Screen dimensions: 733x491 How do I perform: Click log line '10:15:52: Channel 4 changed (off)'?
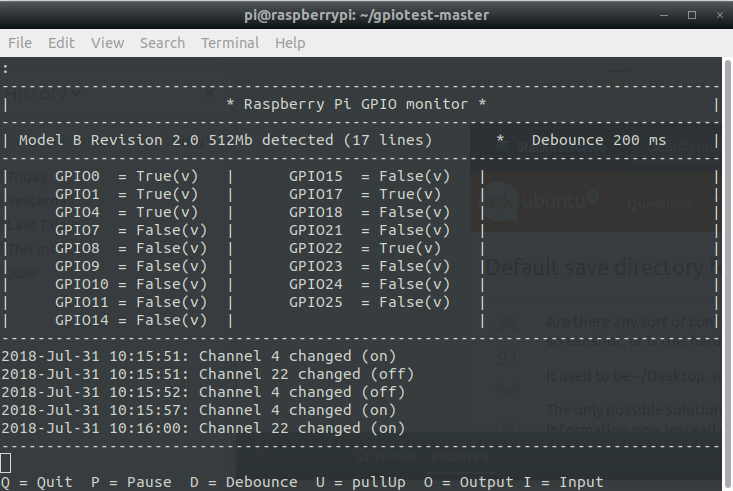click(203, 392)
